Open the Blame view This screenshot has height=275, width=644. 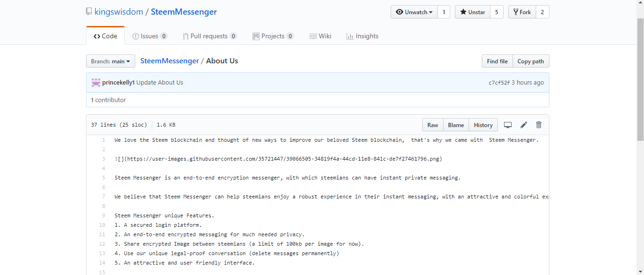[456, 125]
